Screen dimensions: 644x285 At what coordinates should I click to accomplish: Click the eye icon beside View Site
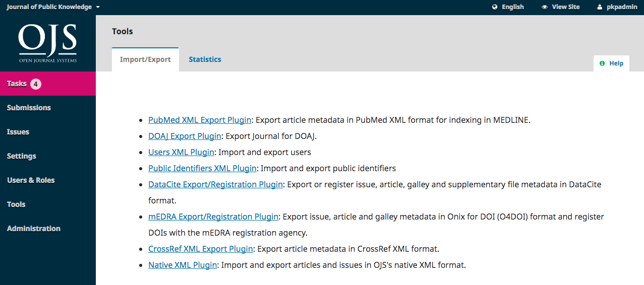point(545,7)
